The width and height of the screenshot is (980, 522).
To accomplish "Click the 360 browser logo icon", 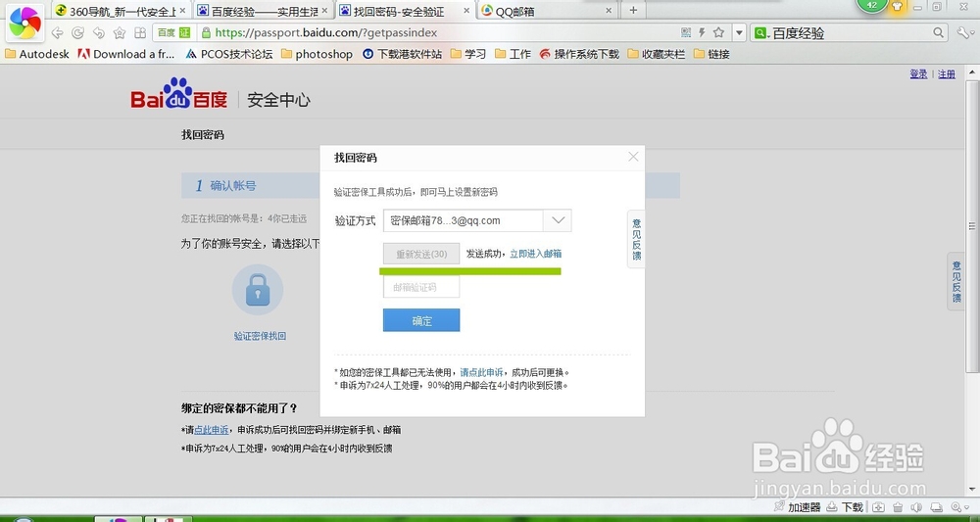I will tap(24, 24).
